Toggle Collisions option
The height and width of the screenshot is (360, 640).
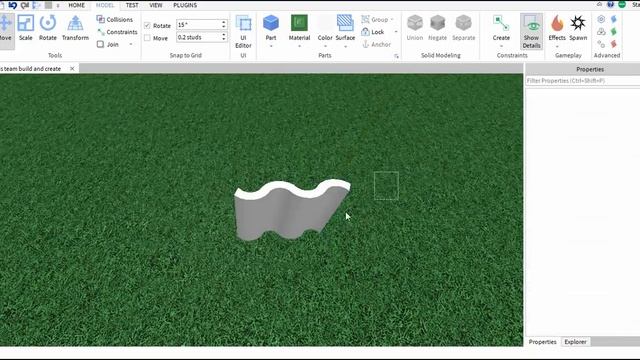pyautogui.click(x=115, y=19)
